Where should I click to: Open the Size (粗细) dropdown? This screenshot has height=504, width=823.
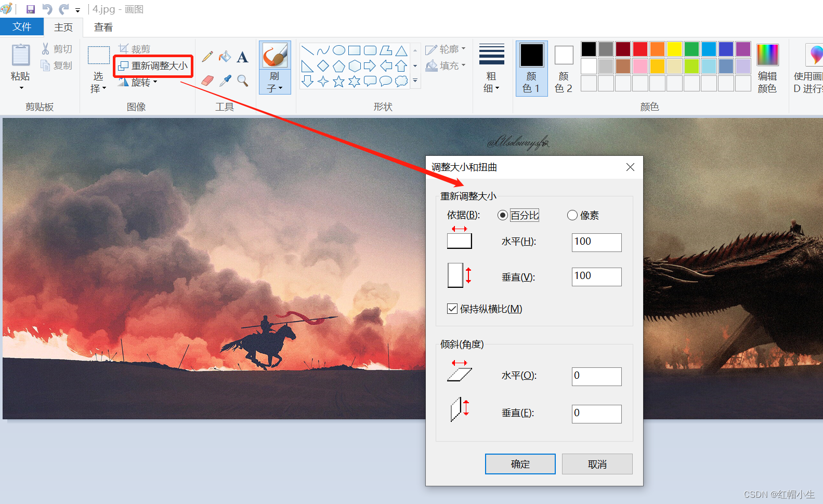click(x=491, y=69)
